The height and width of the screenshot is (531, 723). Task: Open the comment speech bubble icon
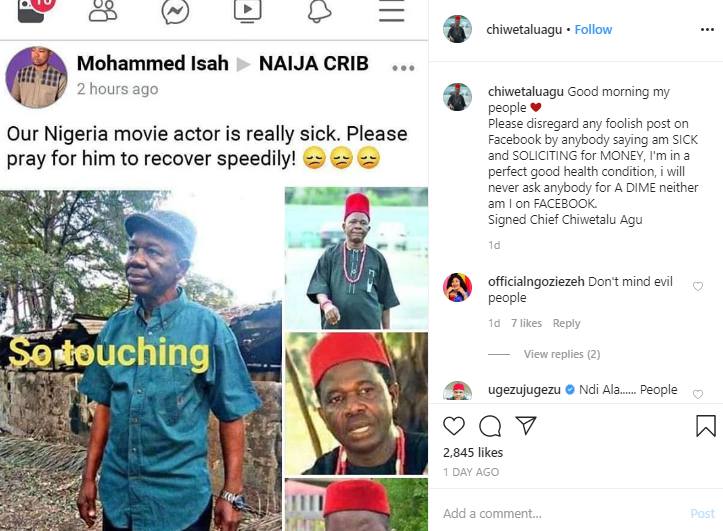(x=490, y=426)
